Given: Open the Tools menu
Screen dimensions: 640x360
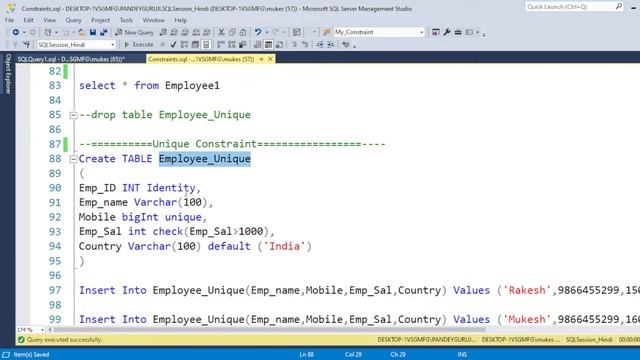Looking at the screenshot, I should pos(126,20).
